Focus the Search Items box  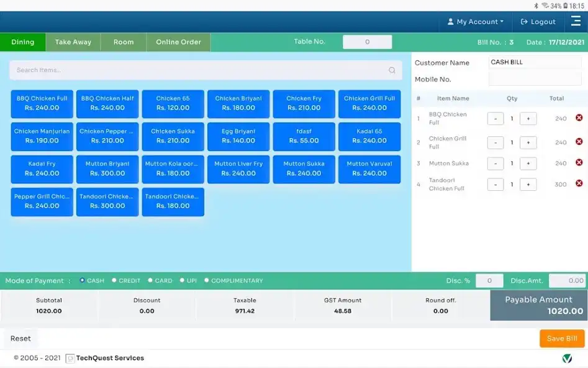[206, 70]
